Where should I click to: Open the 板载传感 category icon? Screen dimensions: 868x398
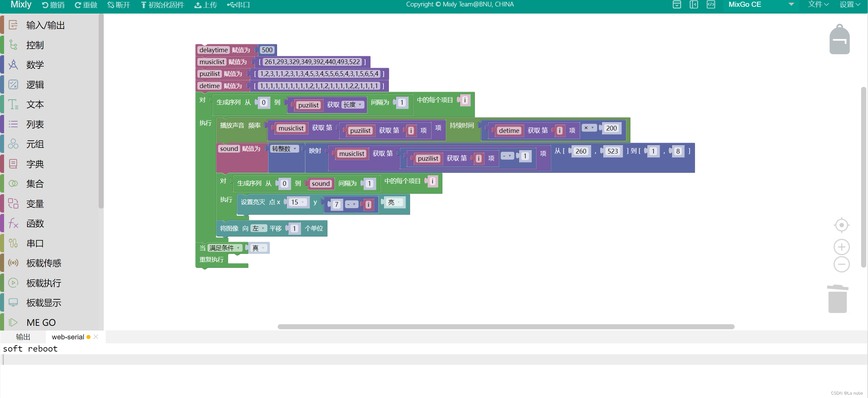(13, 263)
